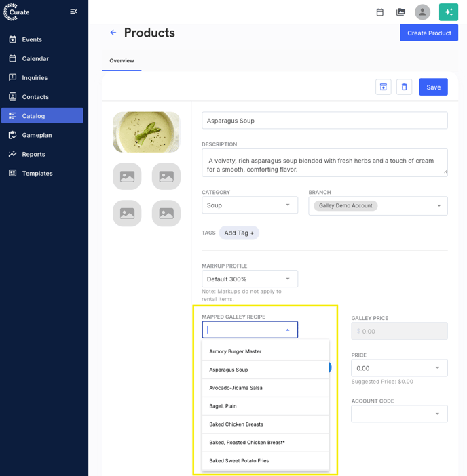Screen dimensions: 467x476
Task: Add image in first empty placeholder
Action: tap(127, 176)
